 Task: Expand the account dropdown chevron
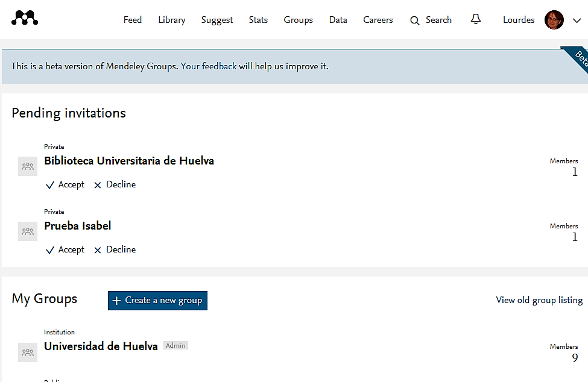(x=577, y=20)
